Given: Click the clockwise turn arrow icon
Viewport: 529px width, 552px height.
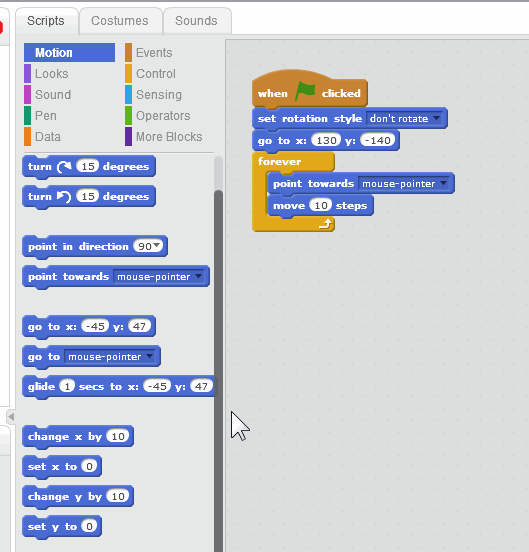Looking at the screenshot, I should (x=64, y=167).
